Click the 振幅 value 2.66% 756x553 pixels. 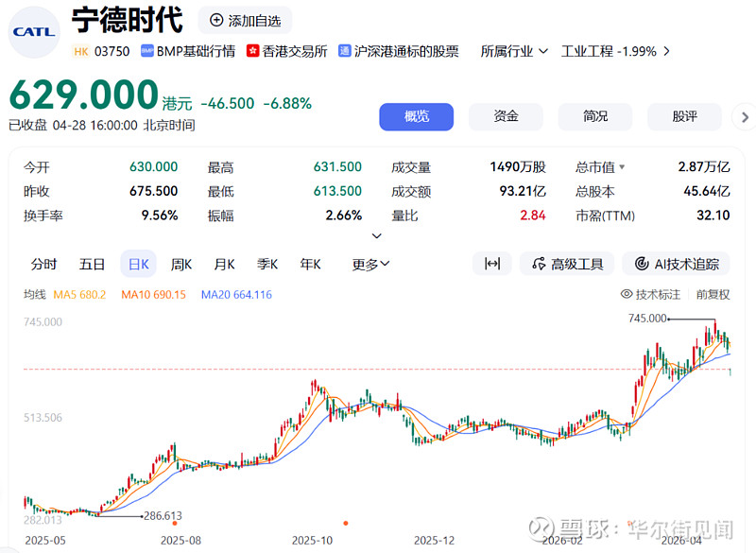[344, 215]
